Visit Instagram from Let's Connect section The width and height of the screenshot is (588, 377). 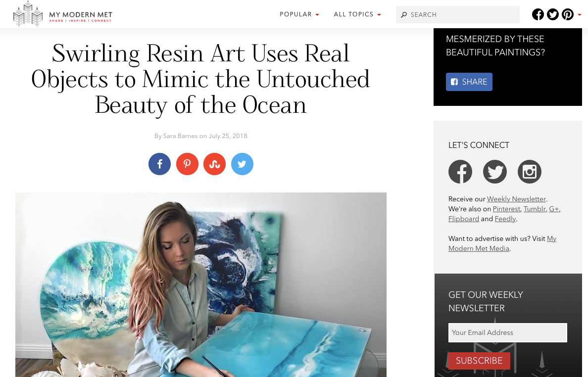530,172
